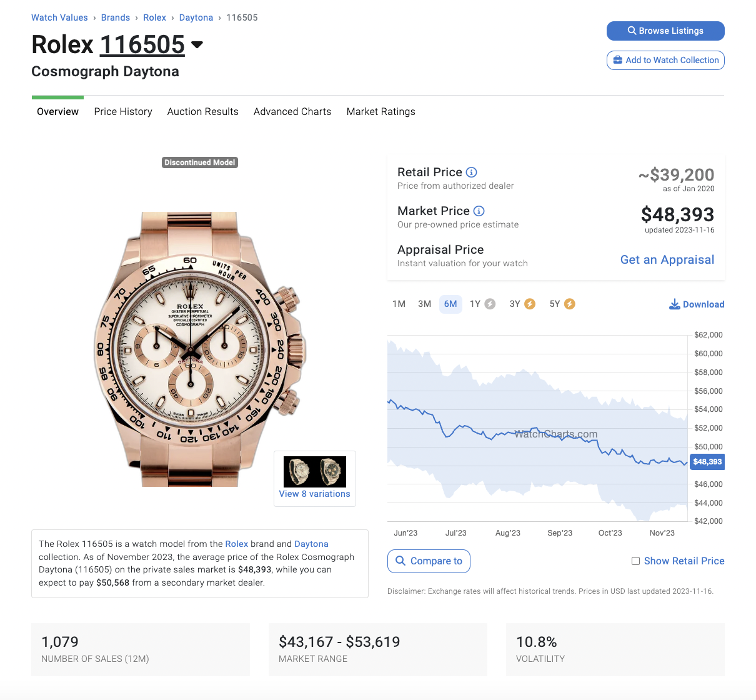Open the 116505 reference number selector

pyautogui.click(x=142, y=45)
